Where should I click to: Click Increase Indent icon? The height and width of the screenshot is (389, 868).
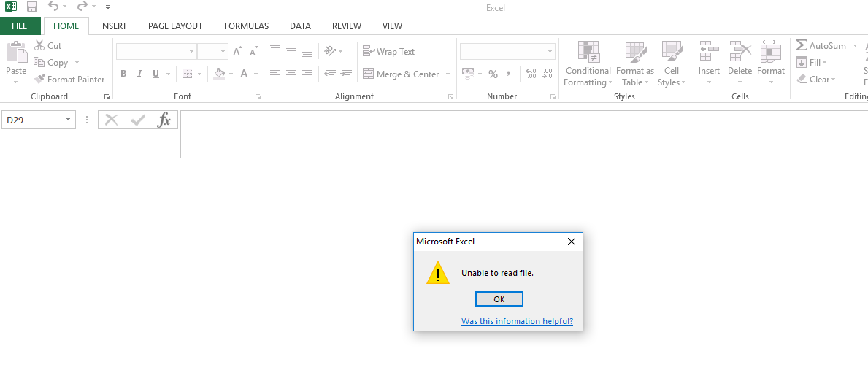[x=347, y=74]
